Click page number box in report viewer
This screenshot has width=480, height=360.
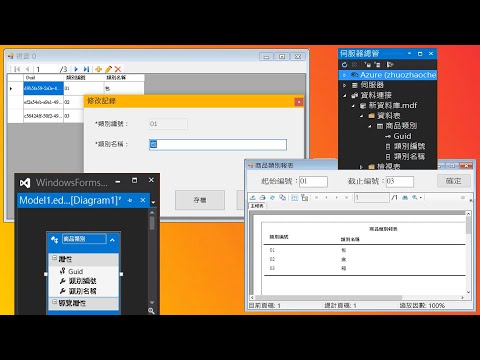click(x=372, y=197)
